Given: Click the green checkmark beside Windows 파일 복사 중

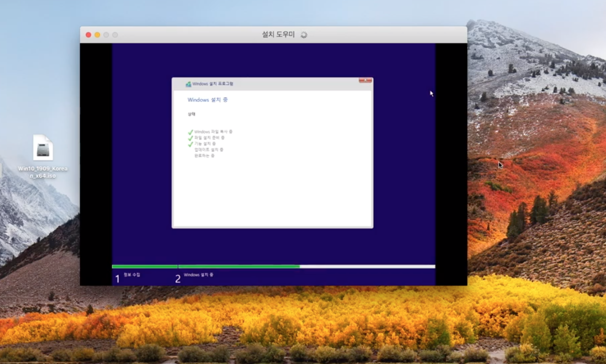Looking at the screenshot, I should point(190,132).
